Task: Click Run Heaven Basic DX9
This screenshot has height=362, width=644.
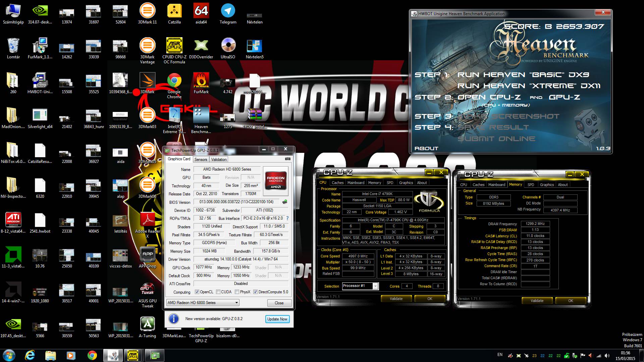Action: (523, 75)
